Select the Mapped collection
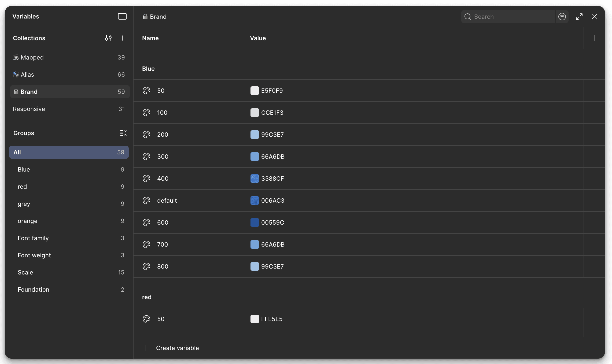 (32, 57)
